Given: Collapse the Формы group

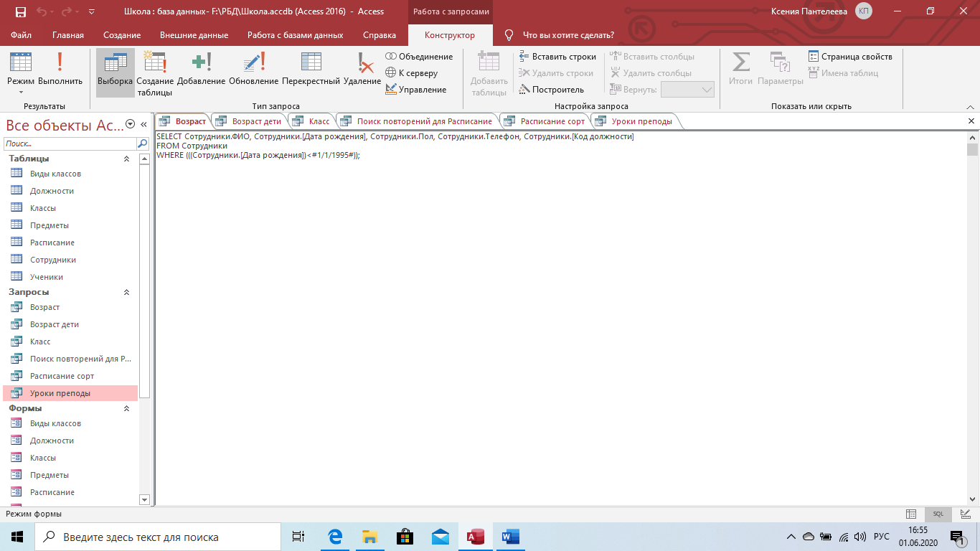Looking at the screenshot, I should (x=126, y=408).
